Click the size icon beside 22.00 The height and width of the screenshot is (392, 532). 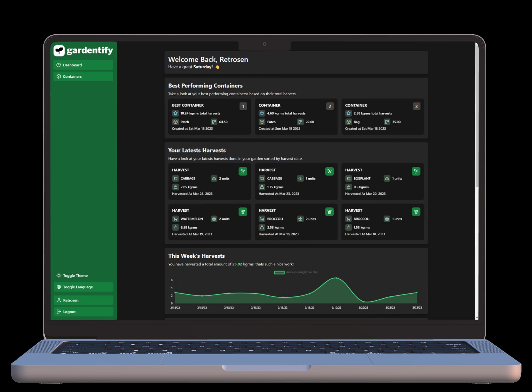tap(300, 122)
